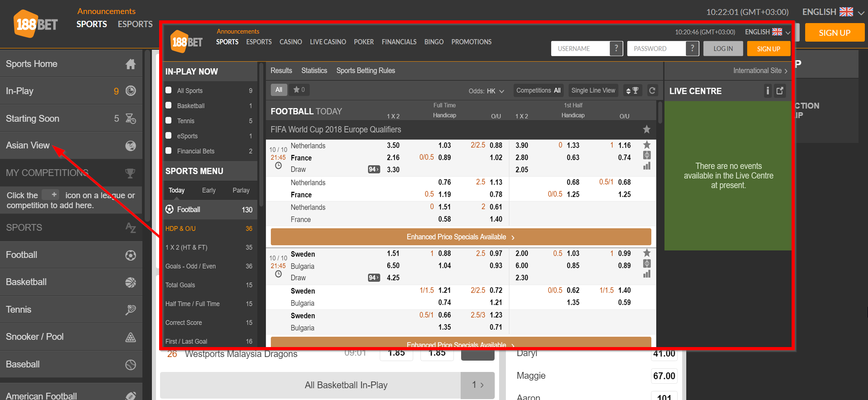Click the password help question mark icon
Screen dimensions: 868x400
[692, 48]
